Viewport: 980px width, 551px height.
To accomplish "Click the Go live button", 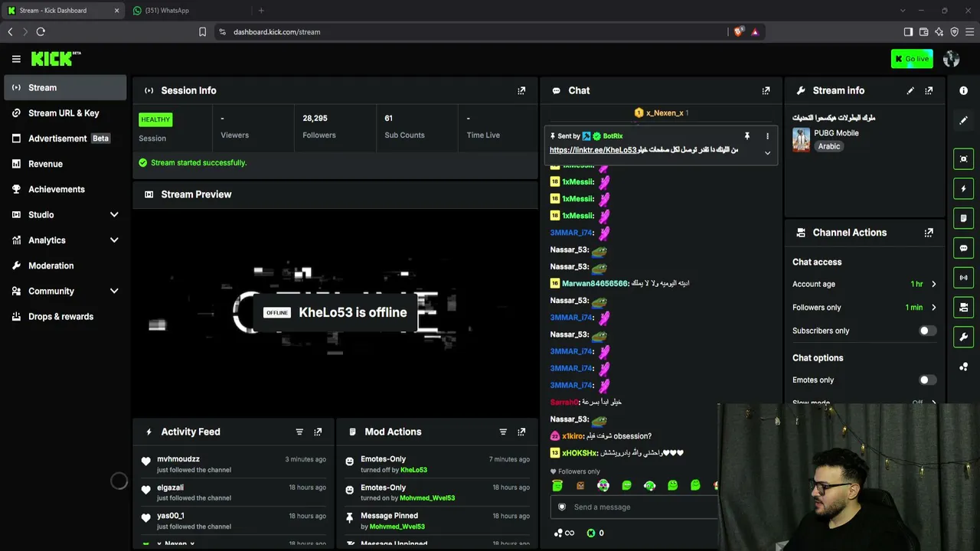I will point(912,59).
